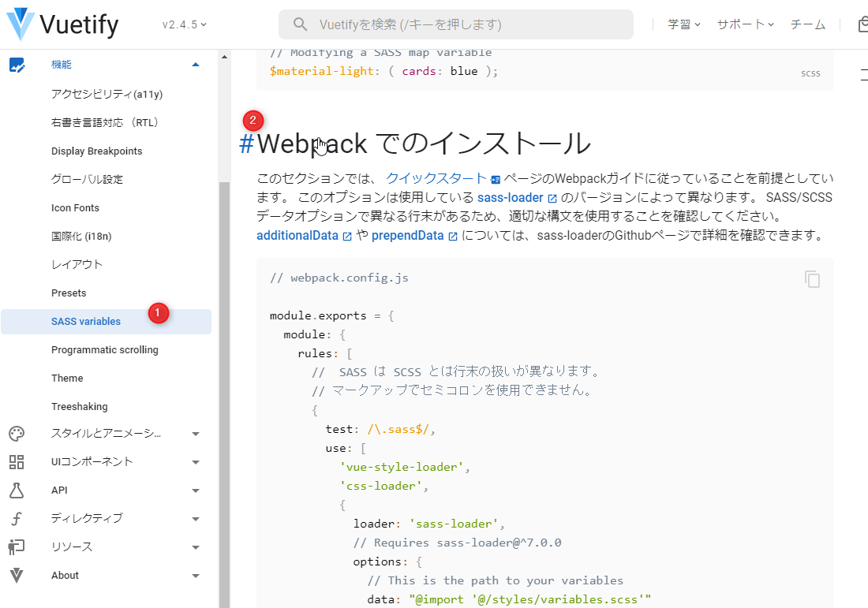Expand the ディレクティブ group
Image resolution: width=868 pixels, height=608 pixels.
click(x=196, y=519)
